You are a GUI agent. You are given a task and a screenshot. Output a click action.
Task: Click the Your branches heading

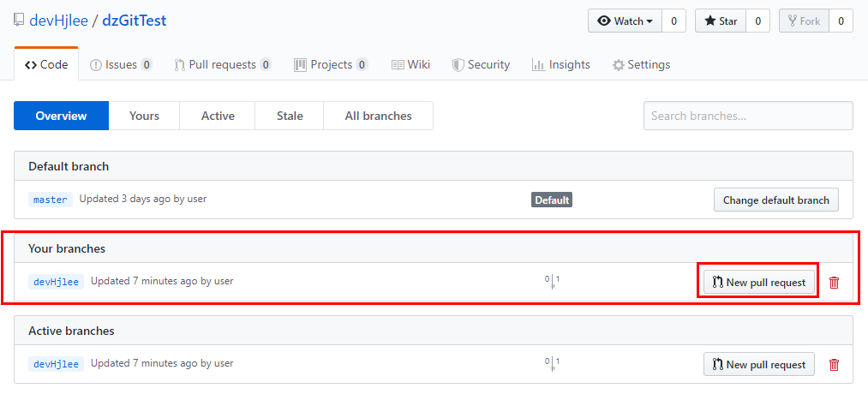[67, 249]
